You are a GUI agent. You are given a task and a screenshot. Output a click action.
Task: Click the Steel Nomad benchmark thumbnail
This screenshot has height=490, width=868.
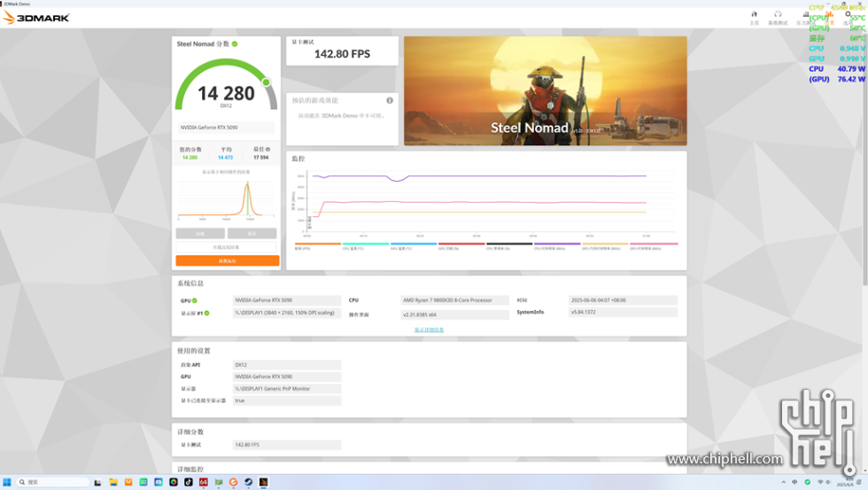pos(546,90)
